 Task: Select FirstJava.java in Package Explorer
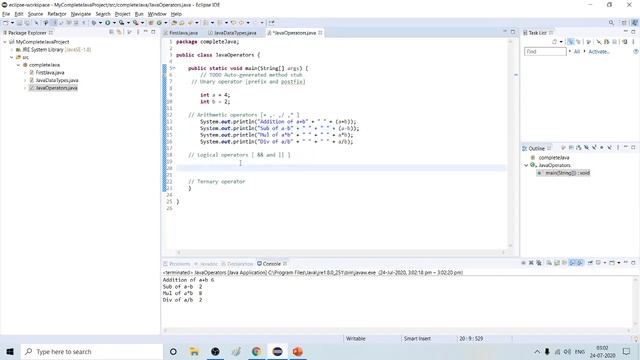(x=50, y=73)
